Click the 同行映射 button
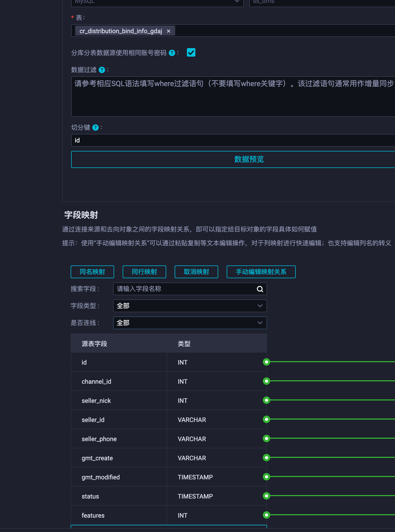The image size is (395, 532). click(x=144, y=272)
